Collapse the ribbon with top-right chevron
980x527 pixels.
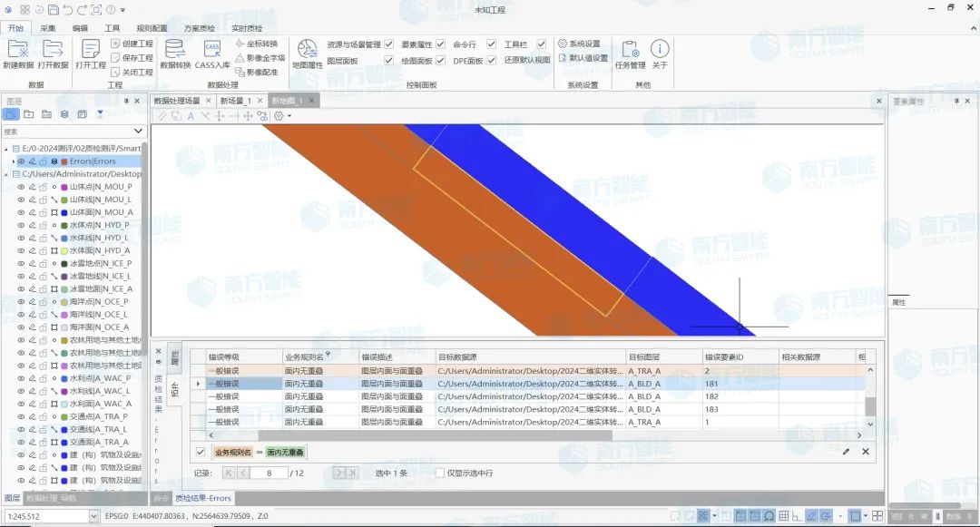tap(973, 27)
